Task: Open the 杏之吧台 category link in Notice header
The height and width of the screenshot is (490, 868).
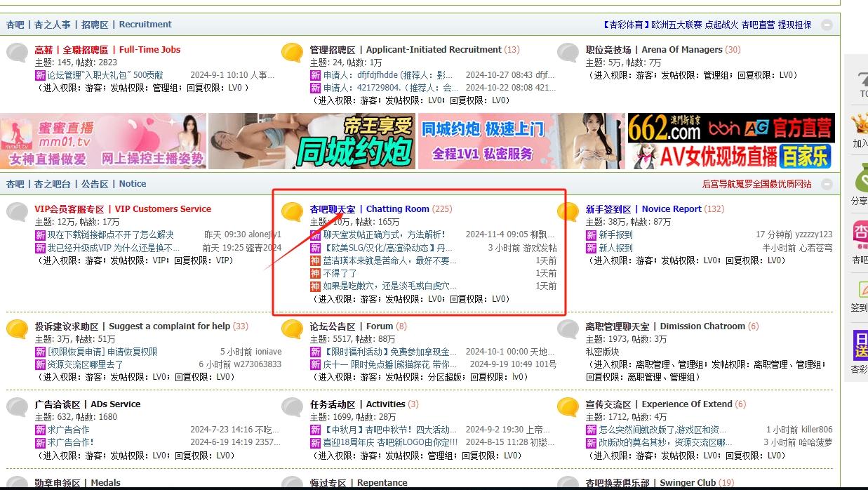Action: coord(53,184)
